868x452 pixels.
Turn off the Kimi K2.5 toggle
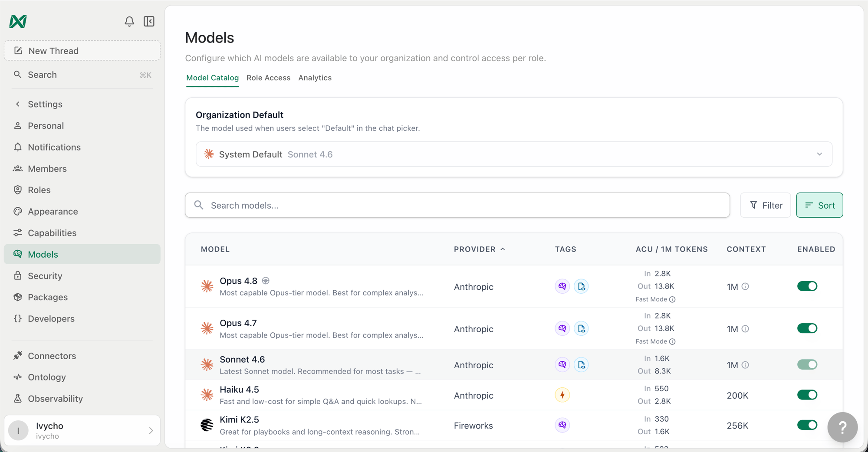click(x=807, y=425)
